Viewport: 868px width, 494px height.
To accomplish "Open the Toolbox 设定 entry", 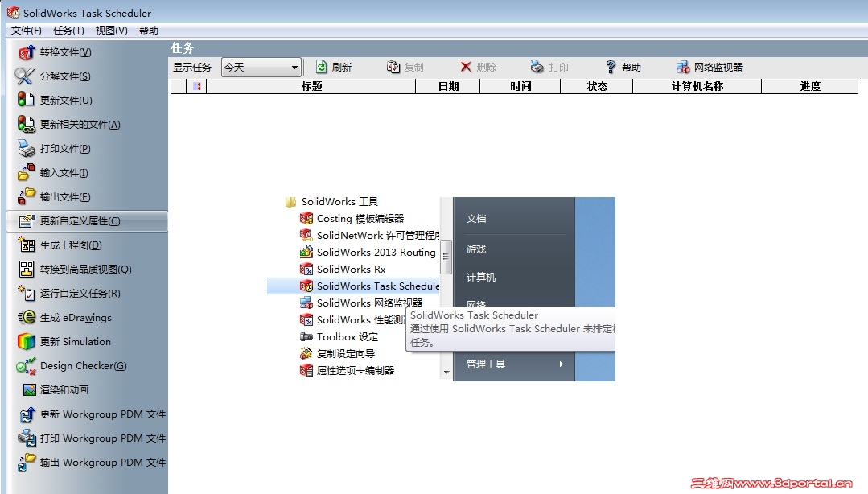I will tap(339, 337).
